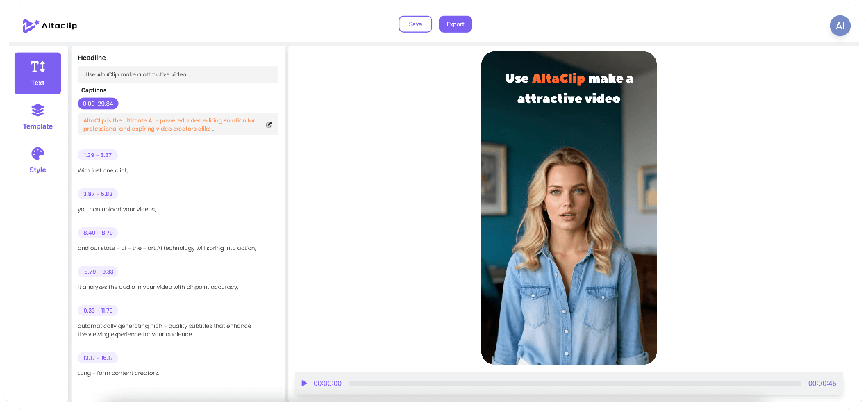Click the Altaclip brand name text
The height and width of the screenshot is (412, 868).
(x=60, y=26)
